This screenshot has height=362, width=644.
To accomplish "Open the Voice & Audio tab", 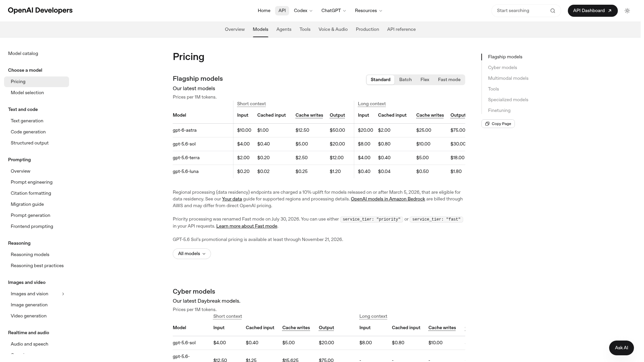I will [333, 29].
